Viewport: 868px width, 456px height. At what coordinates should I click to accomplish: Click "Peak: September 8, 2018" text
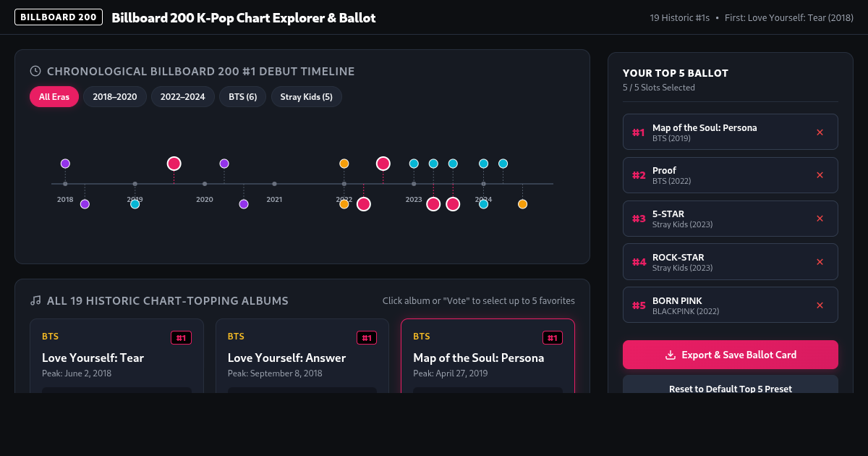pos(275,373)
